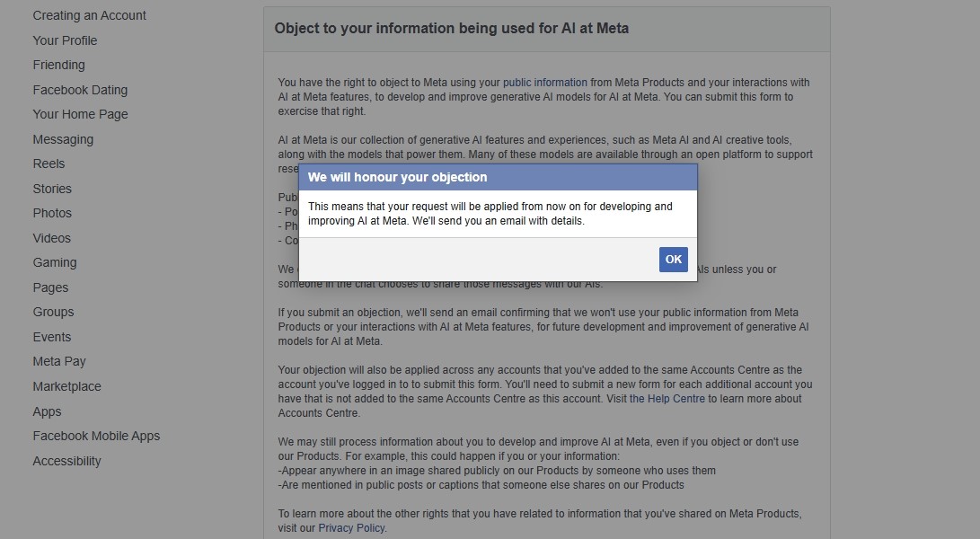980x539 pixels.
Task: Click paragraph starting 'We may still process information'
Action: [x=538, y=449]
